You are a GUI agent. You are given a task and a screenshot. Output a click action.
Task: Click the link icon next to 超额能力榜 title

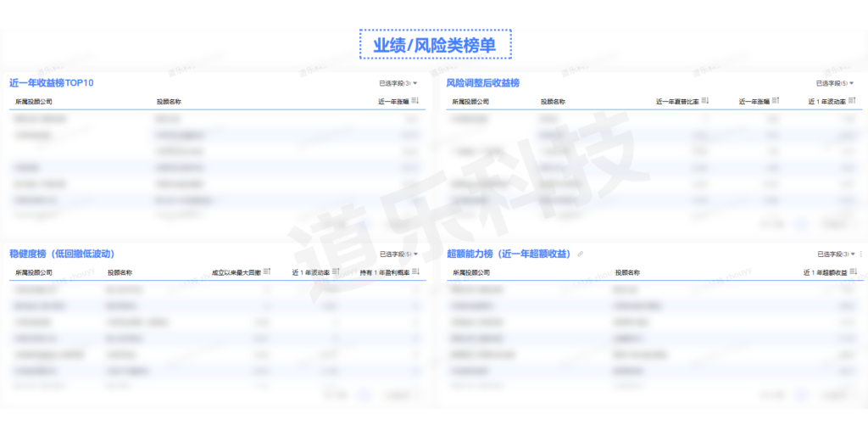point(580,254)
